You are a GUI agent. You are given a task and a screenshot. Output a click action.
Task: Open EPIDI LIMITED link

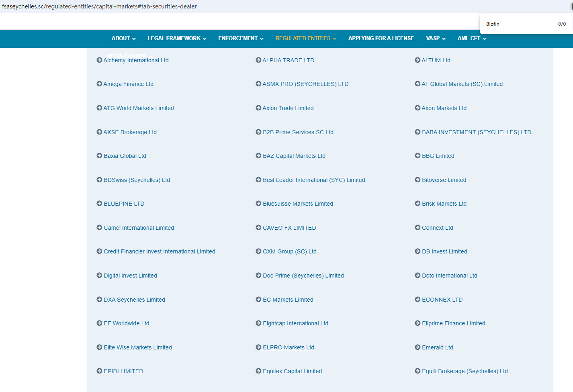coord(123,371)
